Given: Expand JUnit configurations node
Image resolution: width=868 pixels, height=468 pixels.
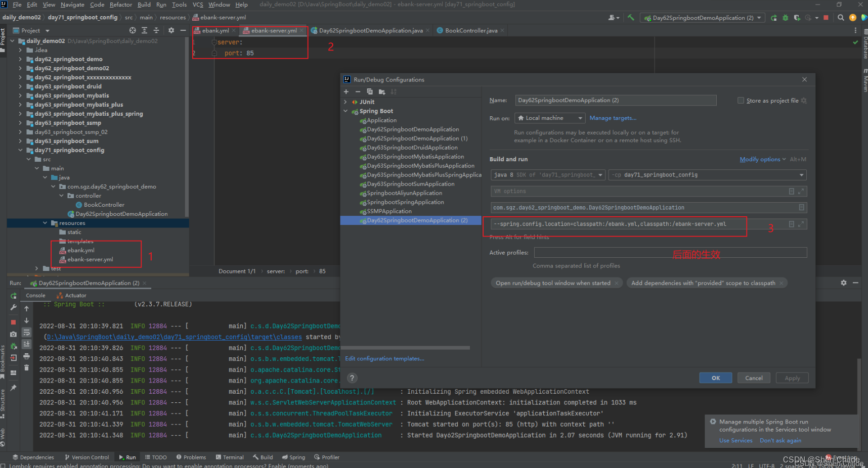Looking at the screenshot, I should click(345, 102).
